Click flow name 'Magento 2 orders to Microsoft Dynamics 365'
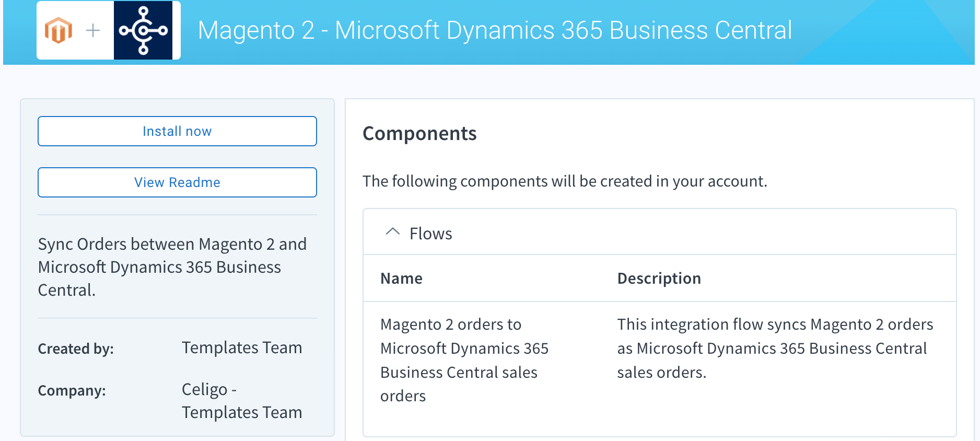 click(x=464, y=360)
